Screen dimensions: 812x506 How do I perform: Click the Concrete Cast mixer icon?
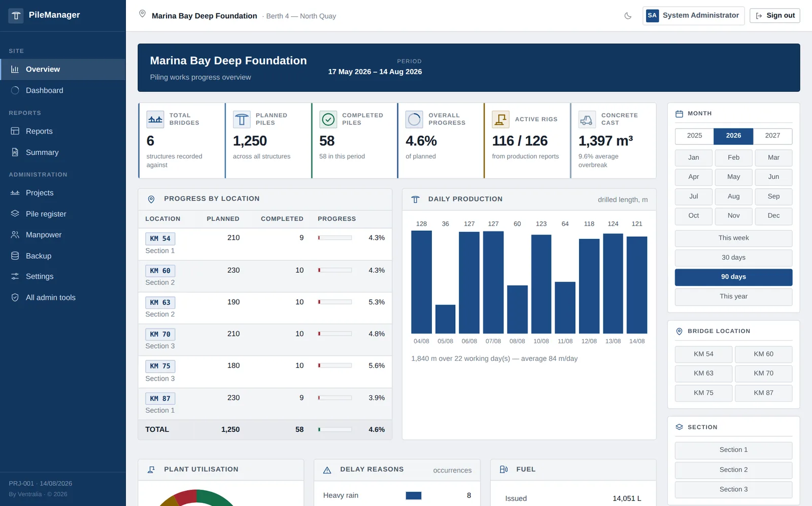point(587,119)
